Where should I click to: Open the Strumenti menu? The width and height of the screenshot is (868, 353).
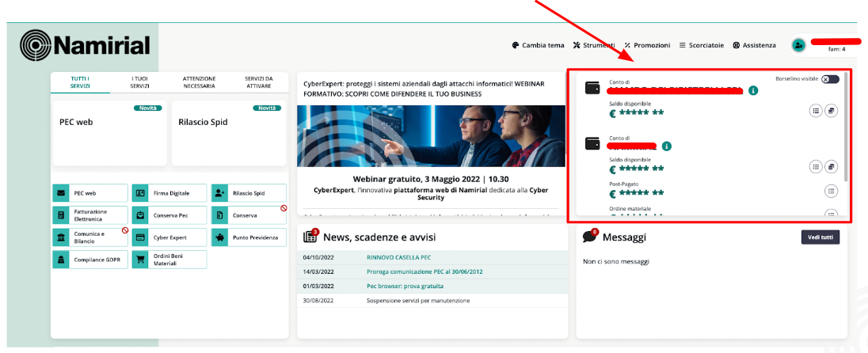coord(593,45)
